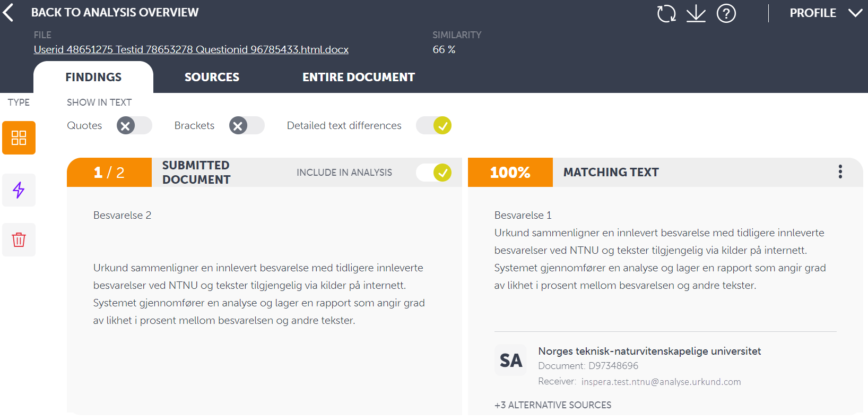Click the SA source avatar badge
This screenshot has height=420, width=868.
[x=510, y=361]
